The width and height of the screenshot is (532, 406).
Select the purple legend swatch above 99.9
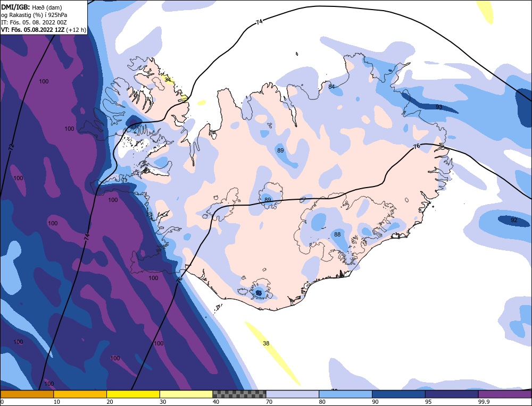click(x=505, y=394)
